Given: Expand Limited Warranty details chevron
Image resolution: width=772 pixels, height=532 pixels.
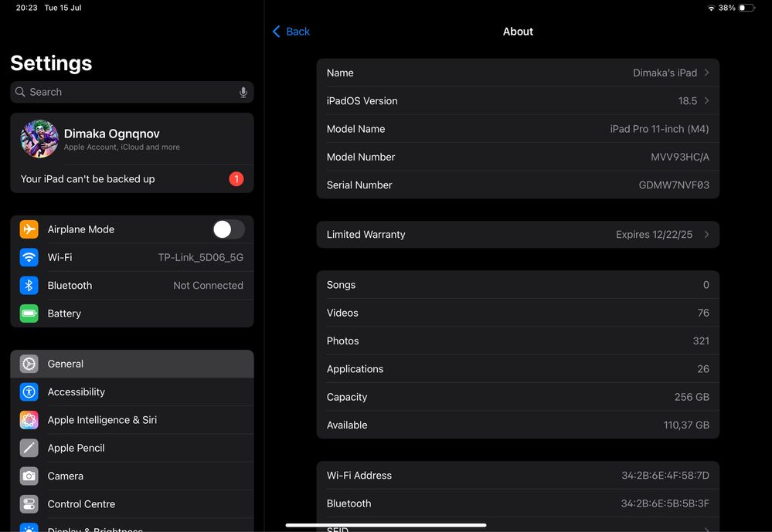Looking at the screenshot, I should (706, 235).
